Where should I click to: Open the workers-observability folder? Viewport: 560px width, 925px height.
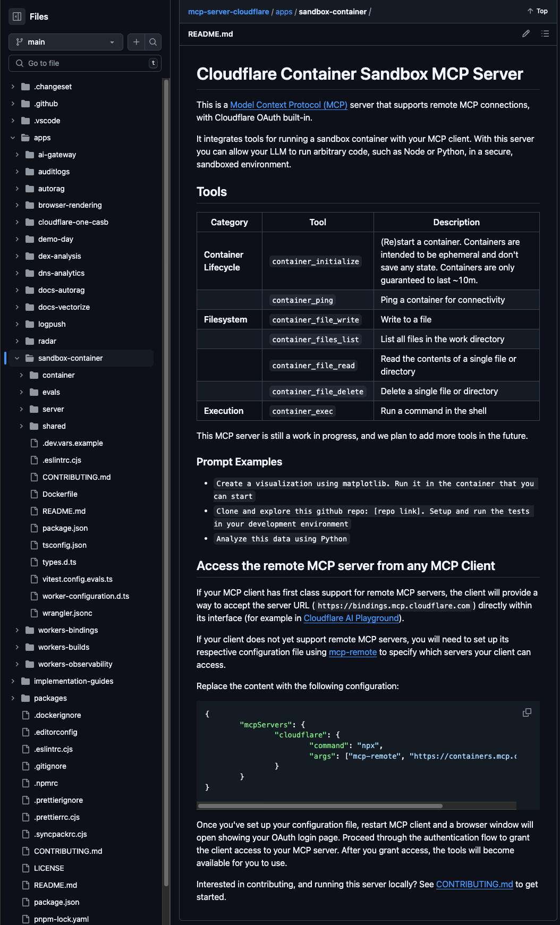click(x=75, y=664)
